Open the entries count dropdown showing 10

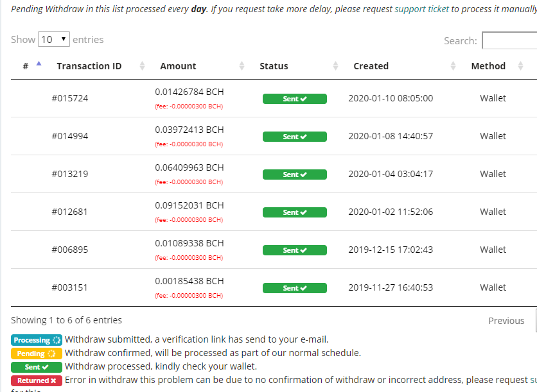53,39
